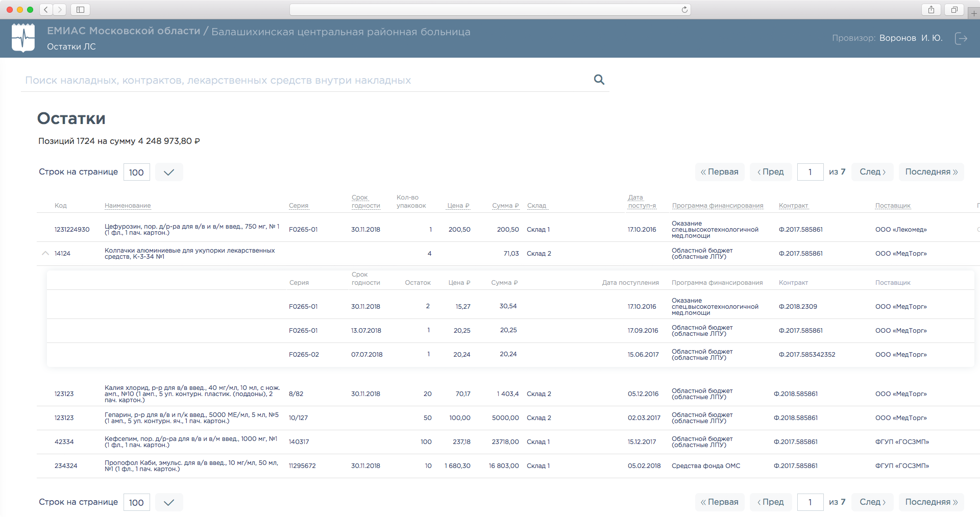Image resolution: width=980 pixels, height=517 pixels.
Task: Go back with browser back arrow
Action: tap(46, 10)
